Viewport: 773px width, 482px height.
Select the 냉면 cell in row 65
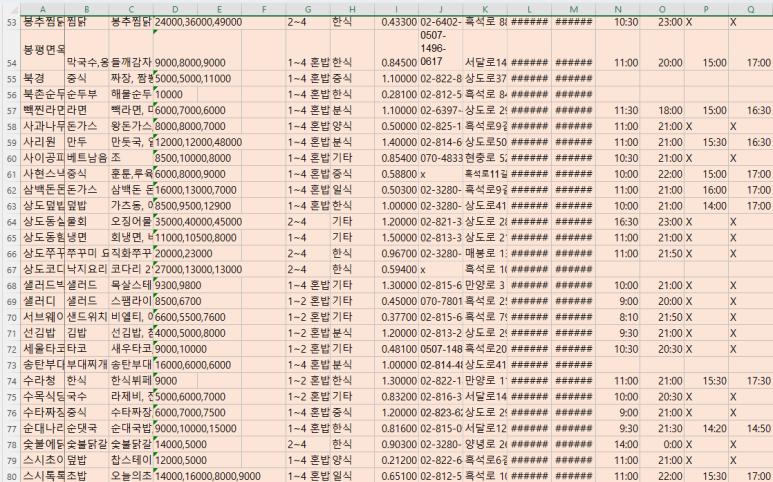[87, 238]
